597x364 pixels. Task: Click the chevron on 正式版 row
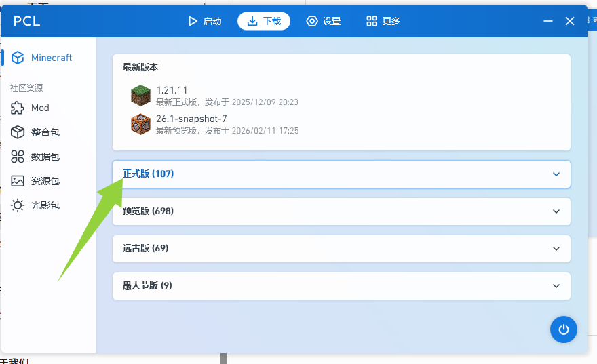pos(556,174)
